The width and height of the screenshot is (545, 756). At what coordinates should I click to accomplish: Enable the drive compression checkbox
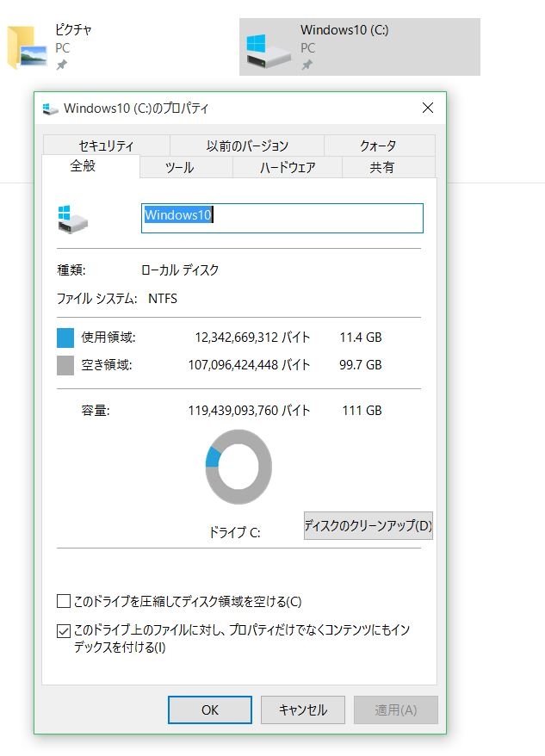tap(63, 601)
